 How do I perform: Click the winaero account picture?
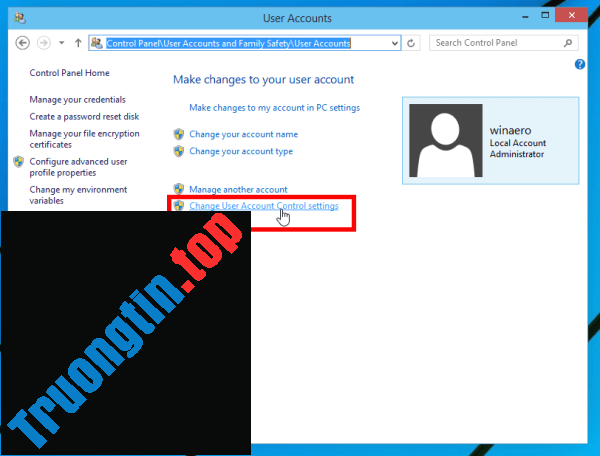[x=445, y=140]
